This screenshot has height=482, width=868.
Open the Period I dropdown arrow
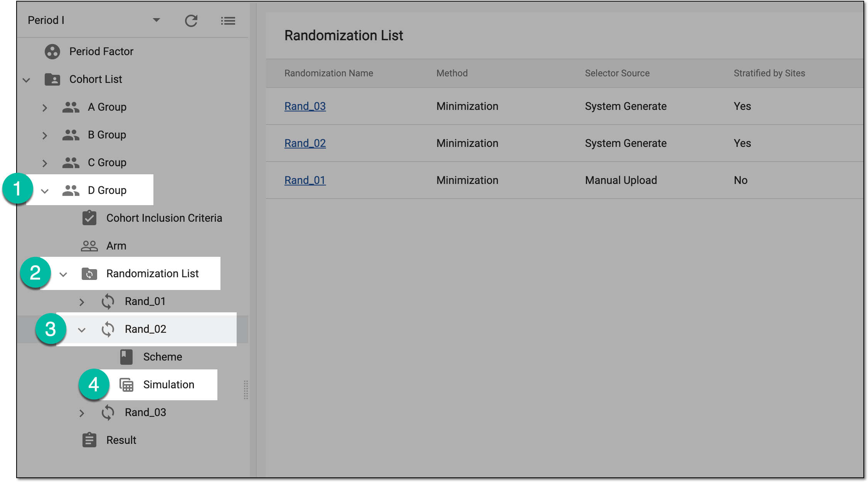156,20
